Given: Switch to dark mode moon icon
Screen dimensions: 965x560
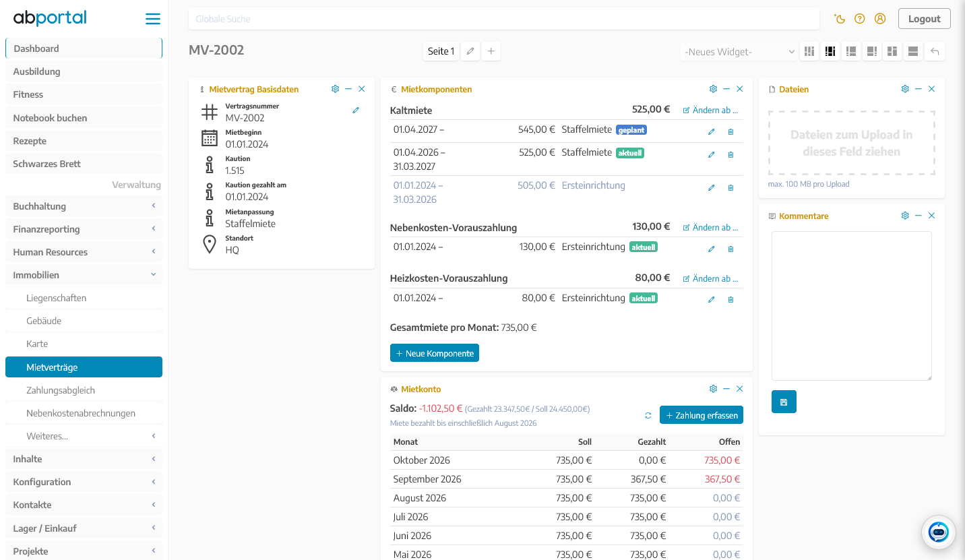Looking at the screenshot, I should point(840,19).
